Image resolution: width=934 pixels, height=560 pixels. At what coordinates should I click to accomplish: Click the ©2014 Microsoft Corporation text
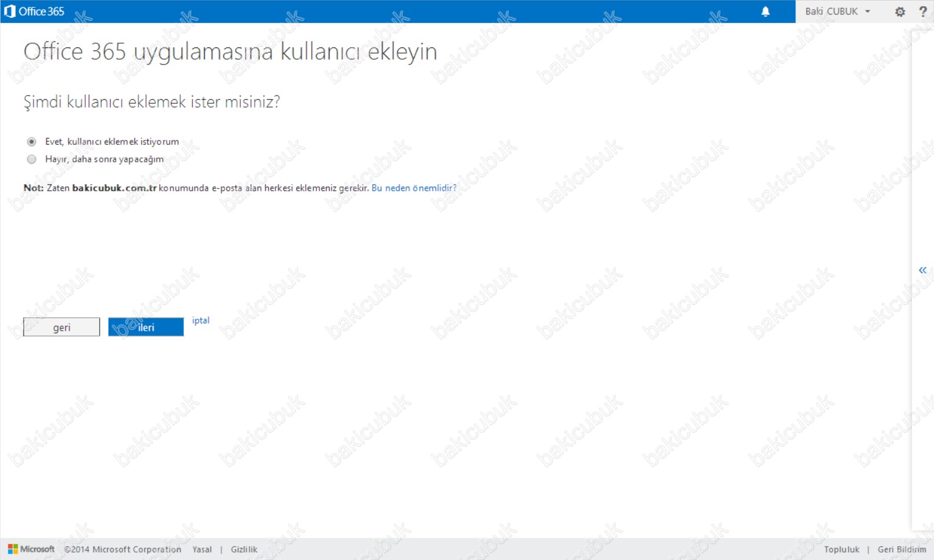(123, 550)
